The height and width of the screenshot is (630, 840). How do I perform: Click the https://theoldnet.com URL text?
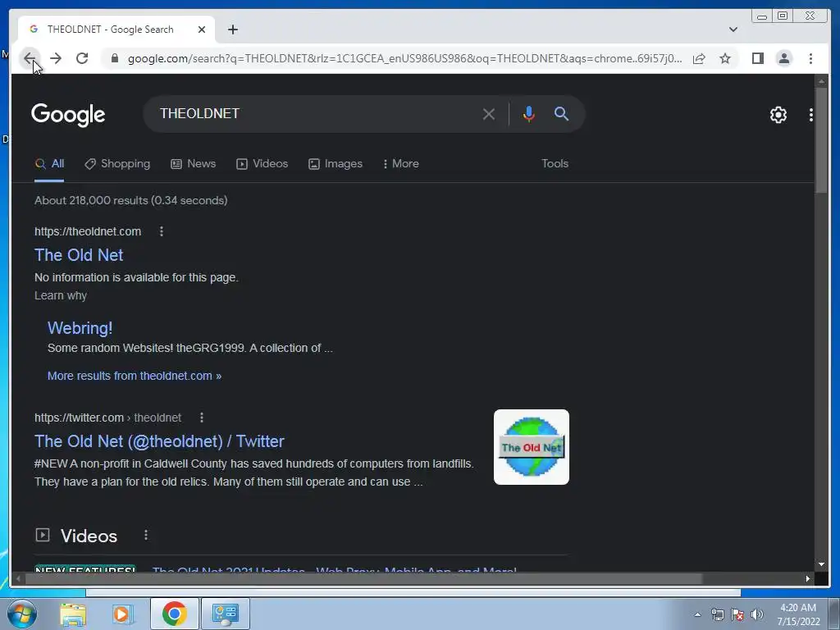(x=88, y=231)
